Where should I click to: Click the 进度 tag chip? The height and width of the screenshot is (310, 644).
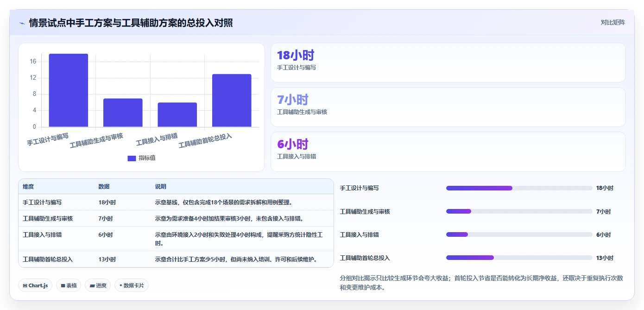click(x=98, y=285)
